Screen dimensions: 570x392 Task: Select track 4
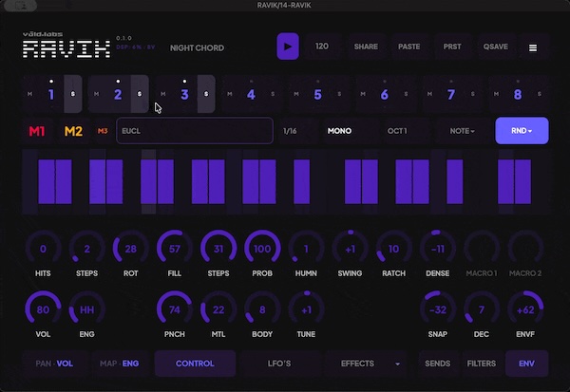tap(251, 95)
